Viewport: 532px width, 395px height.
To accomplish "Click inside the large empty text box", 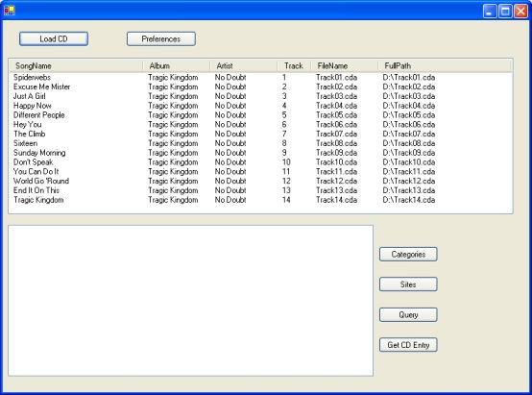I will click(x=191, y=301).
